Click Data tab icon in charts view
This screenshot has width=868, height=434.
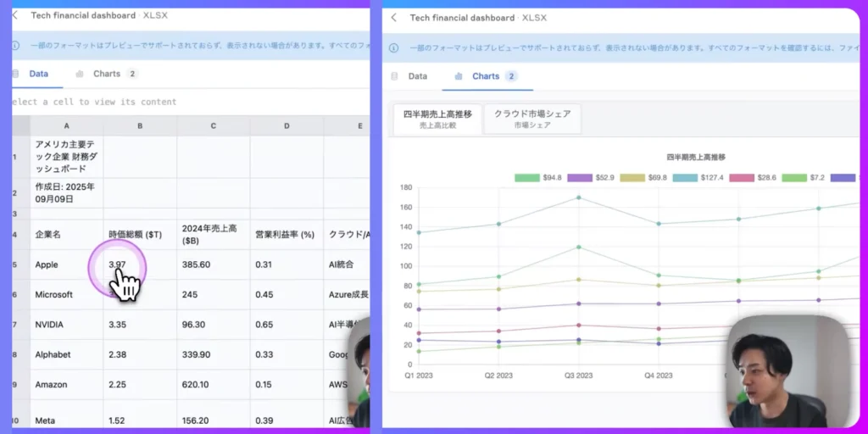click(x=394, y=76)
